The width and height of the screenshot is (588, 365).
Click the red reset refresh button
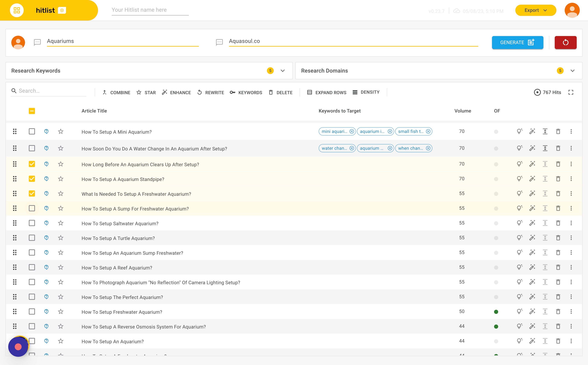(565, 43)
